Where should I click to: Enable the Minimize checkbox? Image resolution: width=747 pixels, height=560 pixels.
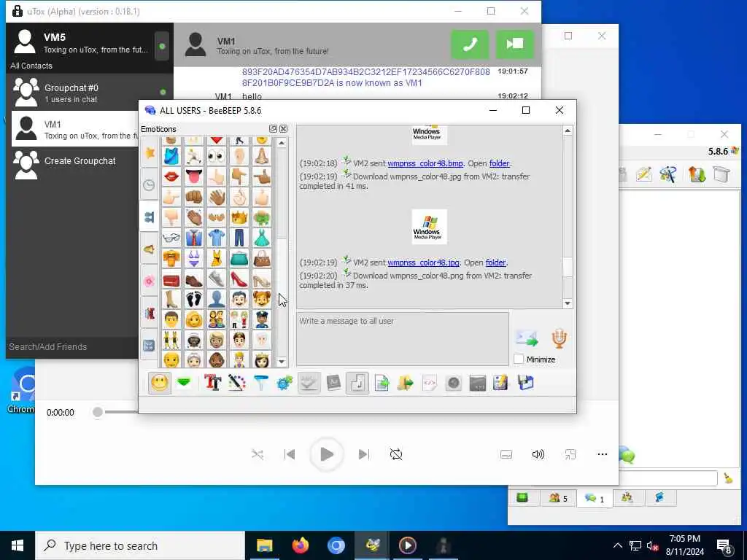[519, 359]
